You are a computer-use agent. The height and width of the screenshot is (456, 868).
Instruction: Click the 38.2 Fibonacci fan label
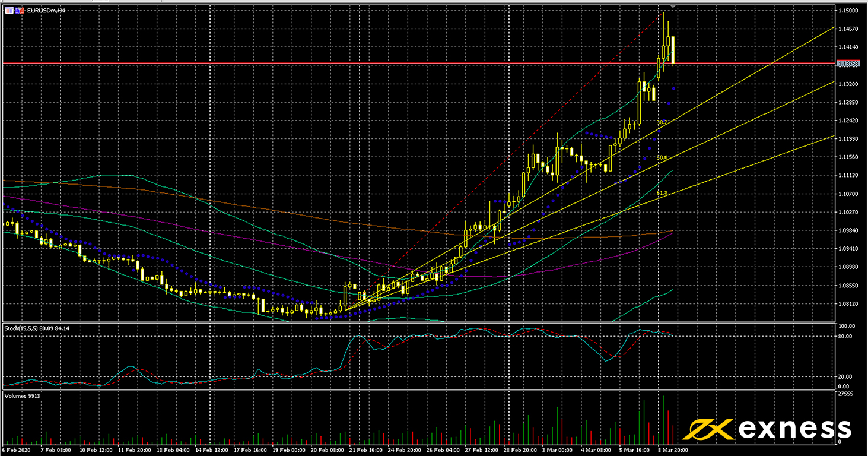(662, 122)
